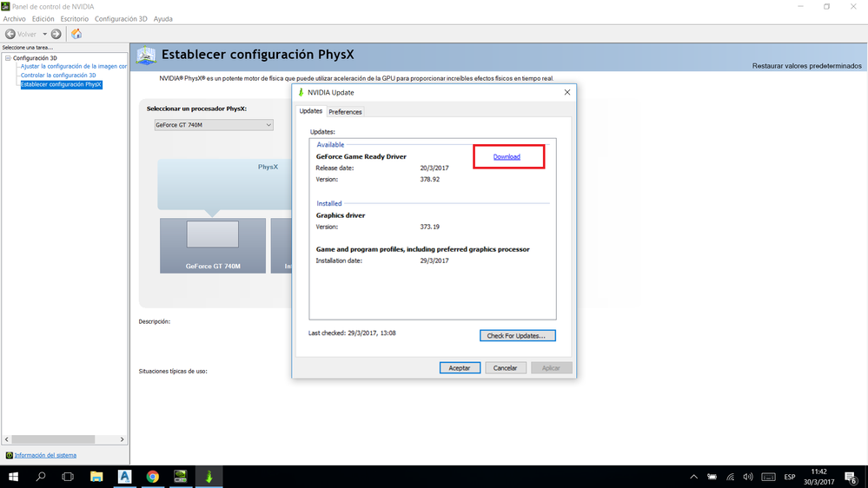The image size is (868, 488).
Task: Click the ESP language indicator
Action: click(790, 477)
